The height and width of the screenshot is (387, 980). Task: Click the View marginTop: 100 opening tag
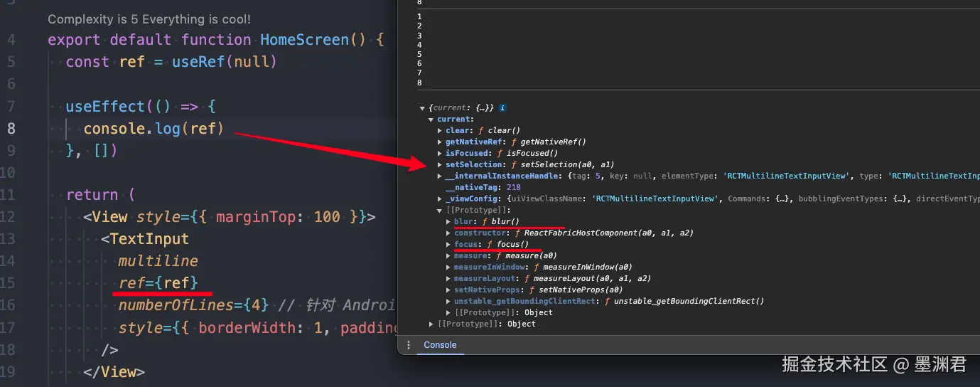(229, 217)
